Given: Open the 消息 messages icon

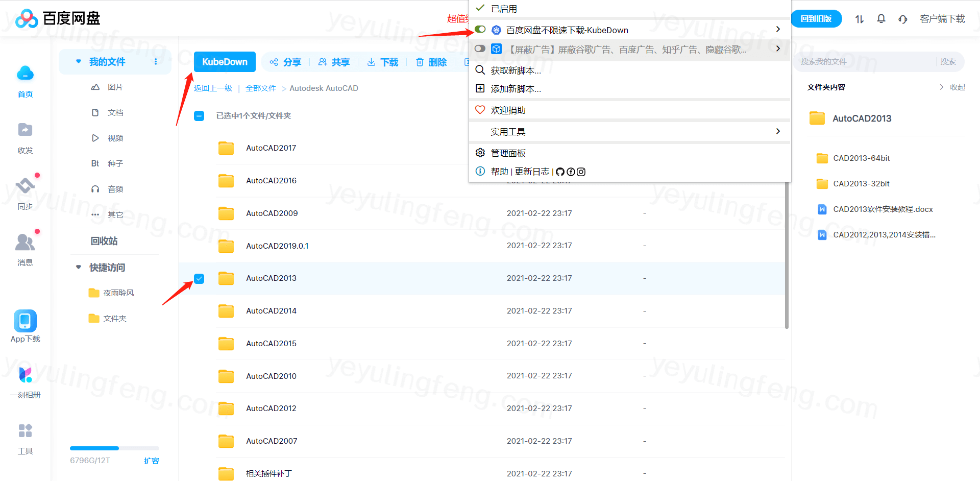Looking at the screenshot, I should coord(25,242).
